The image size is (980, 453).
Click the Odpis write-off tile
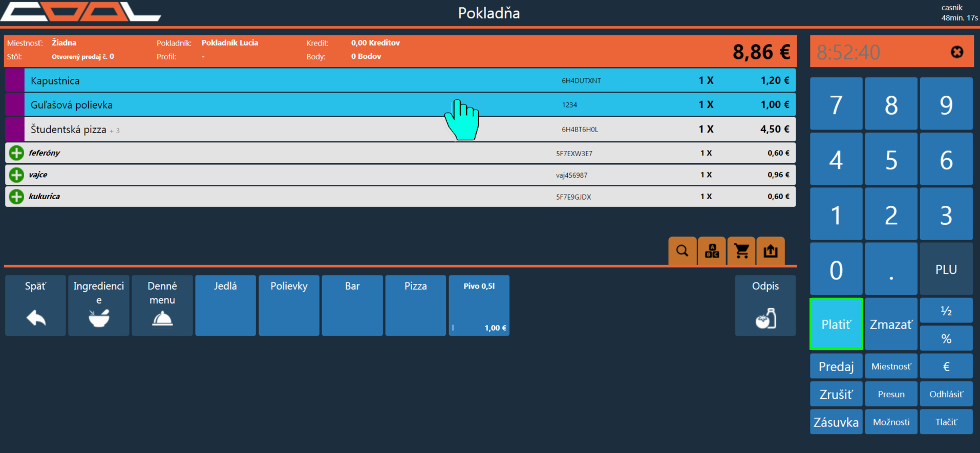tap(765, 306)
